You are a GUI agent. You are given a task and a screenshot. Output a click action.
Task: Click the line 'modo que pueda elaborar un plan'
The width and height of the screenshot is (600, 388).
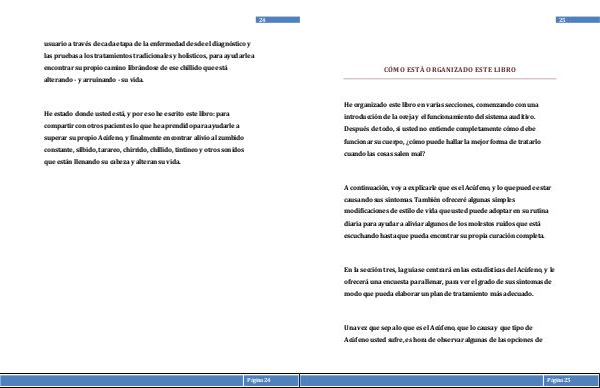point(439,294)
